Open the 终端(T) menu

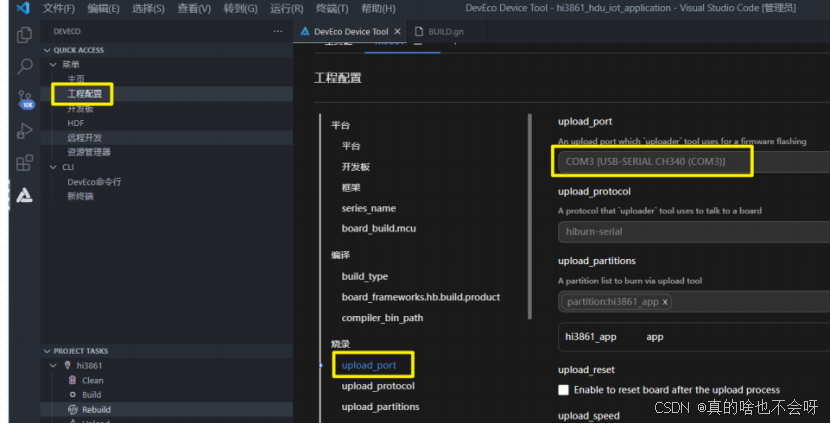point(332,8)
